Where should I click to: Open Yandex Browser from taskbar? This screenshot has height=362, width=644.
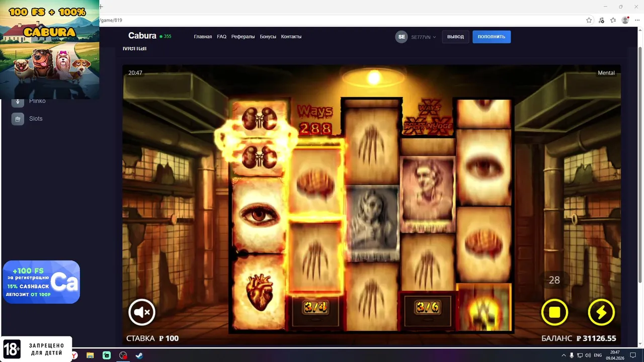(x=74, y=355)
